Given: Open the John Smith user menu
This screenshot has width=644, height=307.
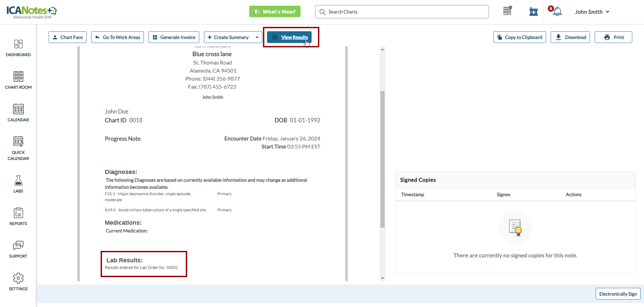Looking at the screenshot, I should 592,12.
